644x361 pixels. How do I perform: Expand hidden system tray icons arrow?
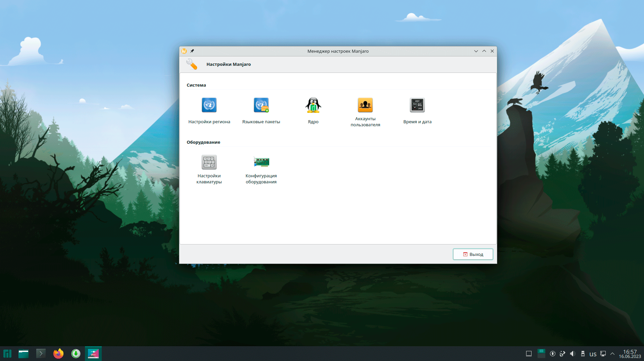click(x=612, y=354)
